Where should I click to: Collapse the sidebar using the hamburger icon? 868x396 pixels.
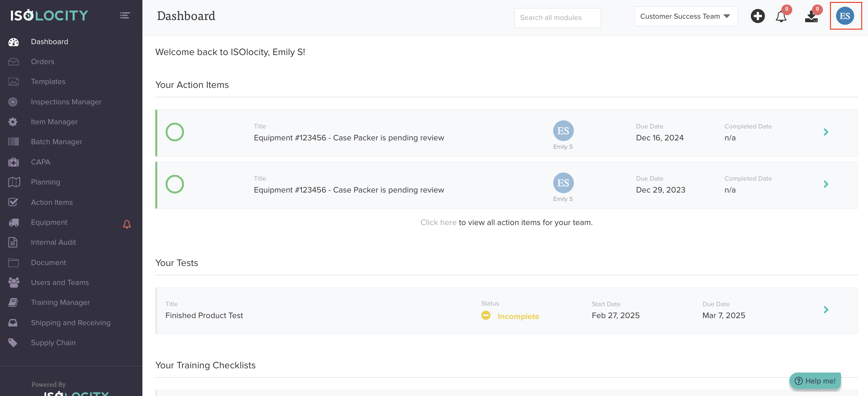[x=125, y=15]
